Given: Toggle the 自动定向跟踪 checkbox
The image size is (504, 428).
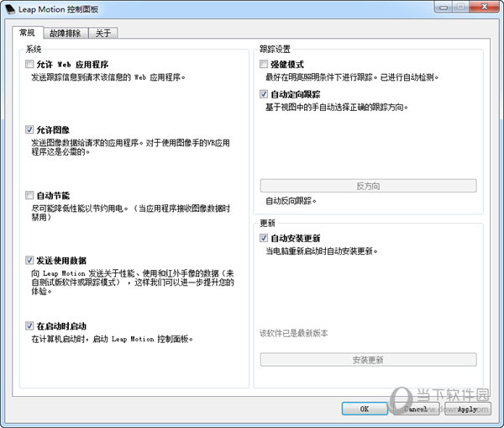Looking at the screenshot, I should pos(265,94).
